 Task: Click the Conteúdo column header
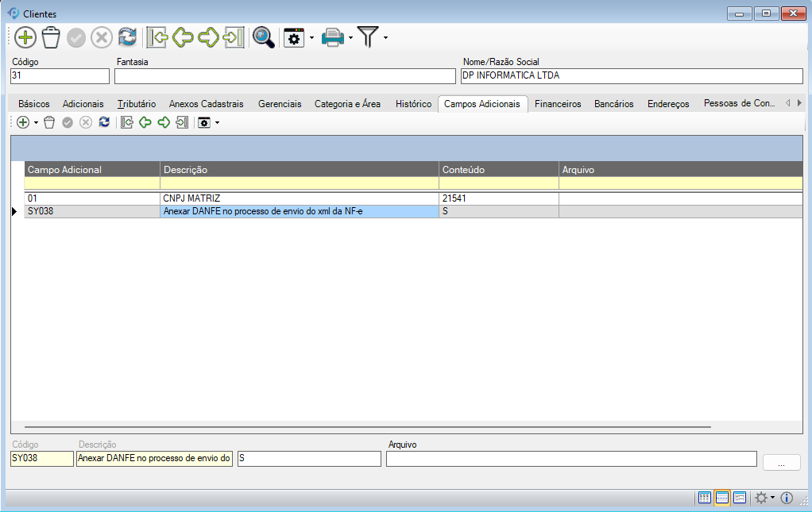[x=498, y=169]
